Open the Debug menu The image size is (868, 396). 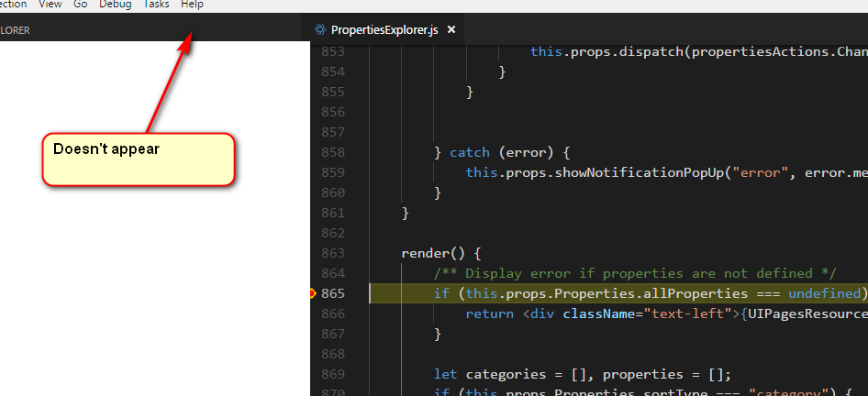point(115,5)
